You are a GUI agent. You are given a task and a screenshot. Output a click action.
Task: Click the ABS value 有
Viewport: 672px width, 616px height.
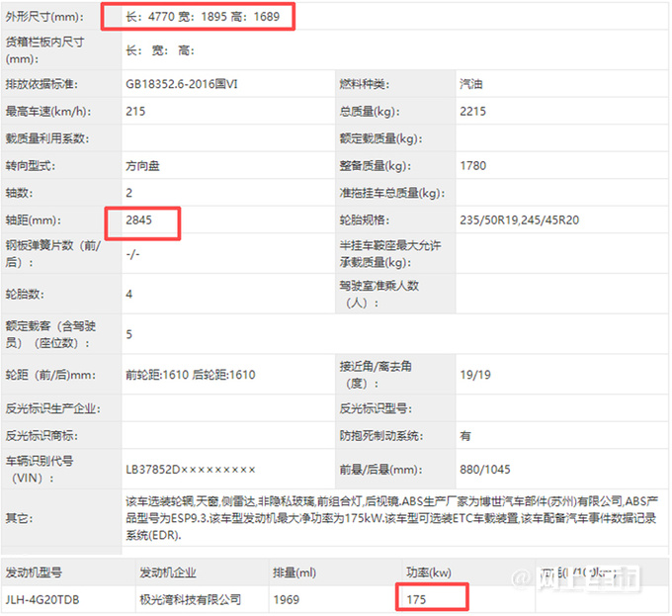click(465, 436)
